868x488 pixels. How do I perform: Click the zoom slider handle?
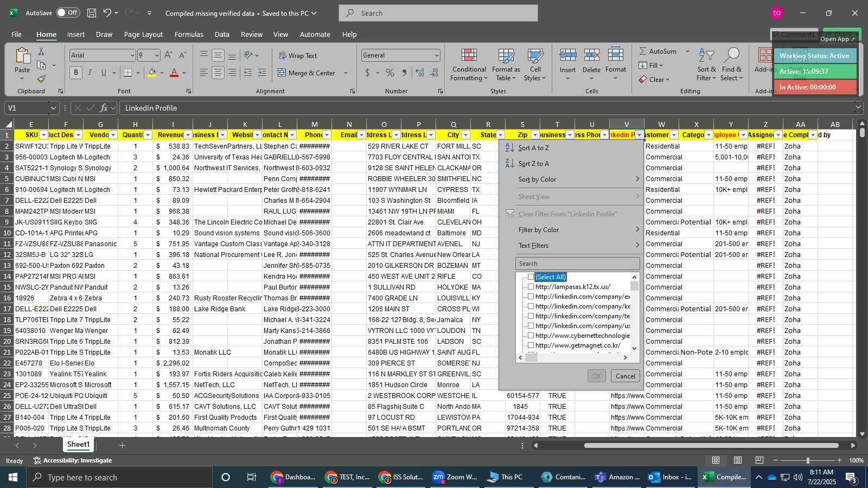pyautogui.click(x=808, y=460)
